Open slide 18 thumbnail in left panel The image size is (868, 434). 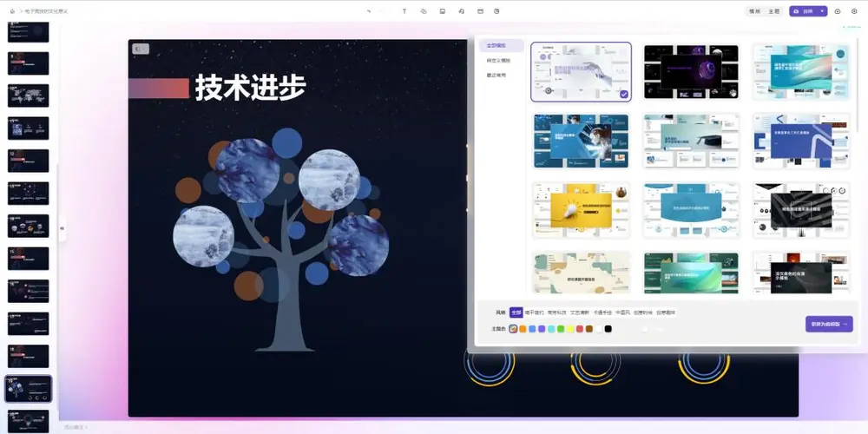29,356
